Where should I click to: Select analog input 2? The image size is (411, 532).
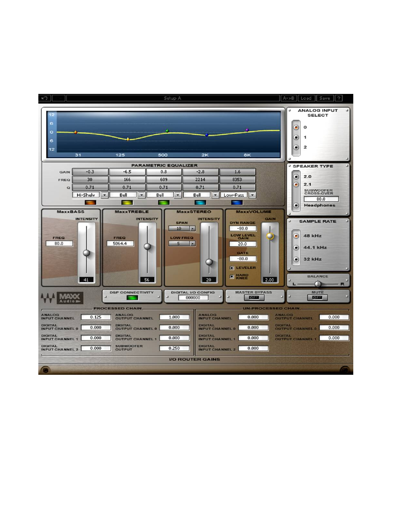[x=296, y=147]
